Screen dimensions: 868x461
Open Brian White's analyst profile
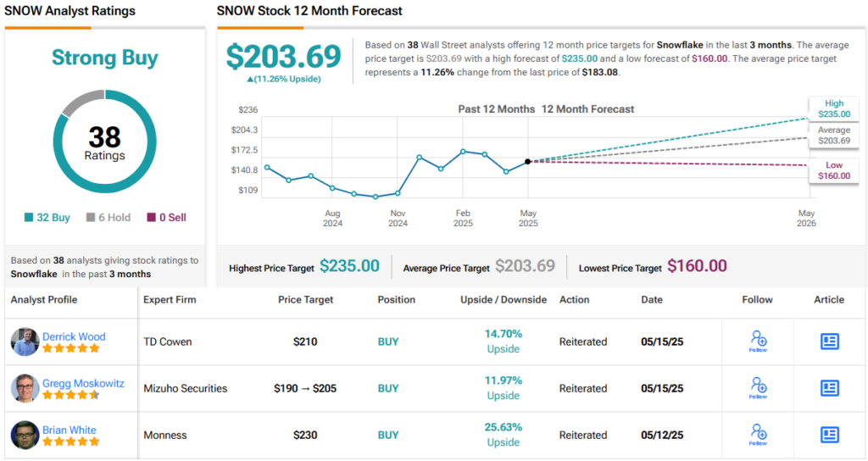point(70,430)
